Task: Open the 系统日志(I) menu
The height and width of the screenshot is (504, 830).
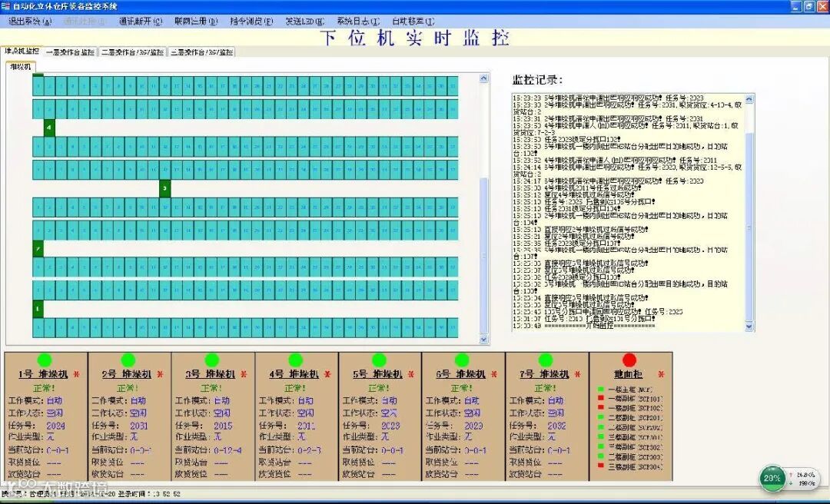Action: (x=358, y=22)
